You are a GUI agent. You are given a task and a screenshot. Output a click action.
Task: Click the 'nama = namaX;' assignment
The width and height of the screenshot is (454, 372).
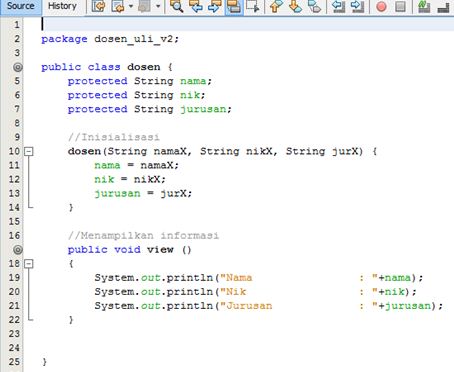click(x=137, y=165)
